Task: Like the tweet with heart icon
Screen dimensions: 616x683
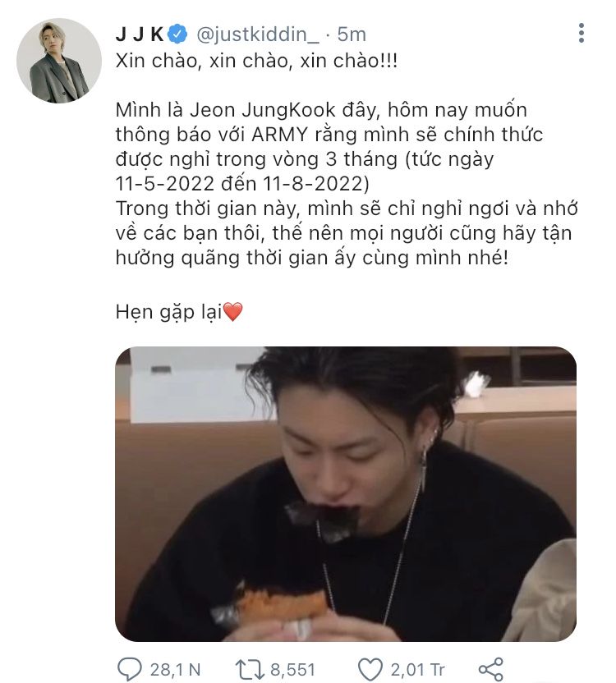Action: click(x=370, y=669)
